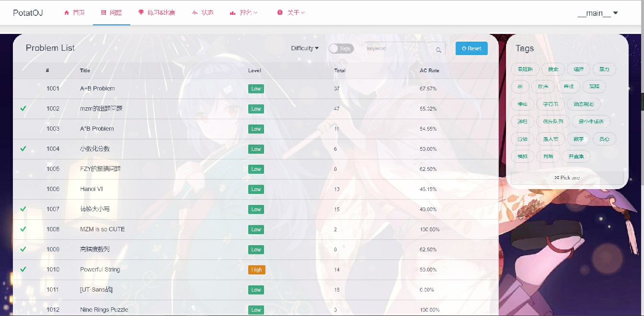644x316 pixels.
Task: Click the green checkmark on row 1002
Action: point(23,109)
